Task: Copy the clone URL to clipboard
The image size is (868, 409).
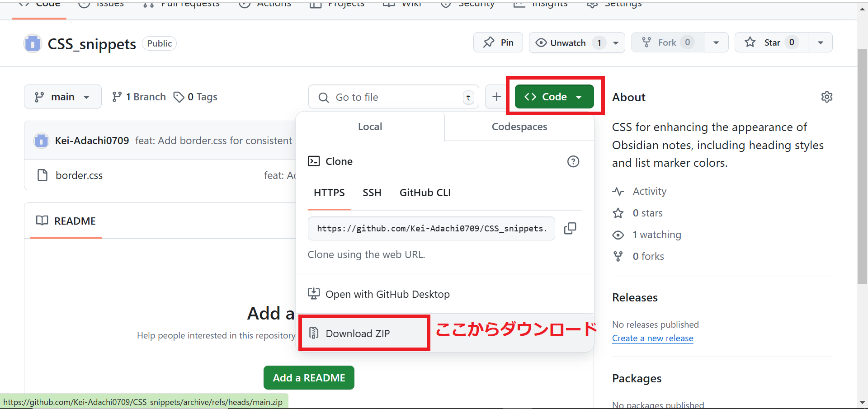Action: [x=570, y=228]
